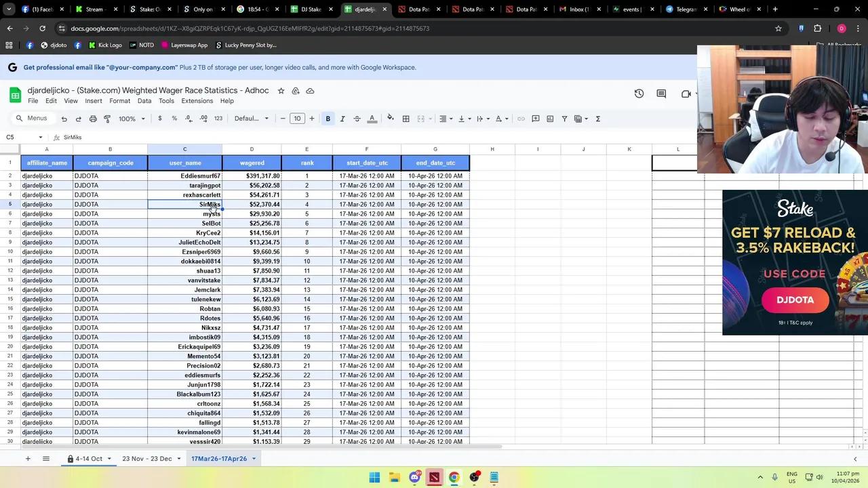Toggle italic formatting
Viewport: 868px width, 488px height.
coord(342,119)
